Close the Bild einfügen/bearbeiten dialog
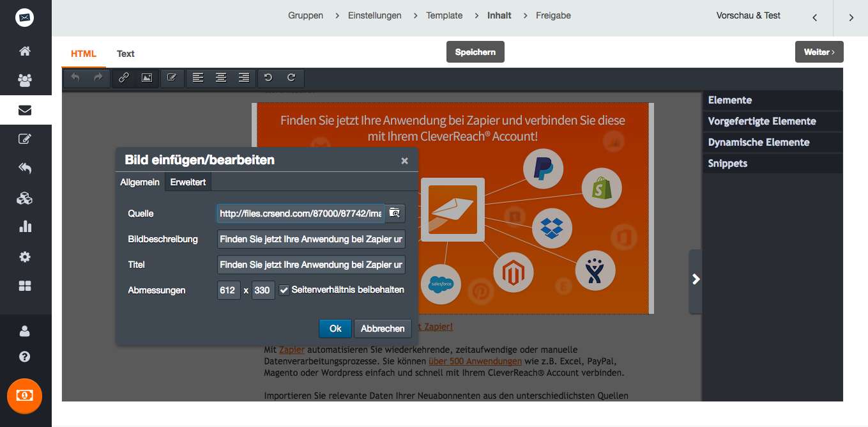The image size is (868, 427). 404,161
